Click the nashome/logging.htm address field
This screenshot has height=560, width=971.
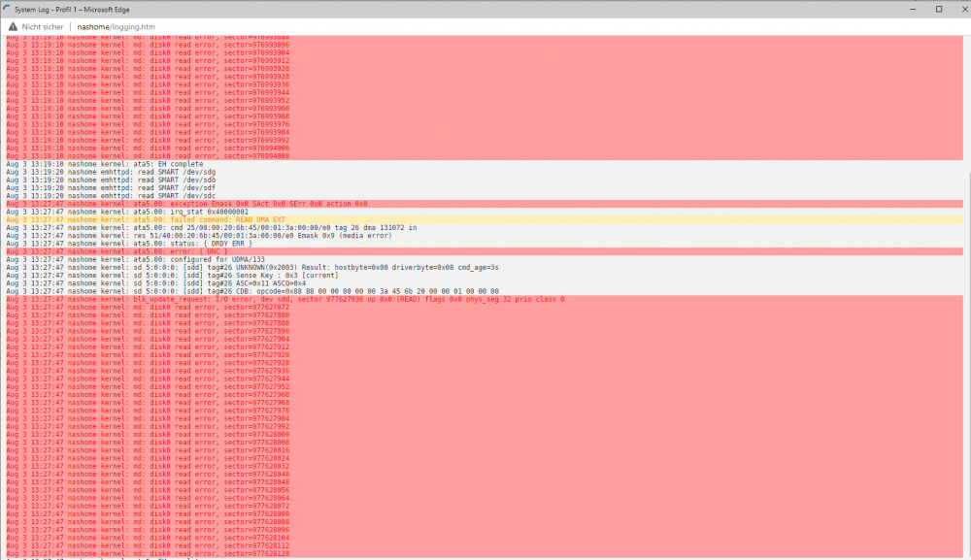pyautogui.click(x=117, y=26)
